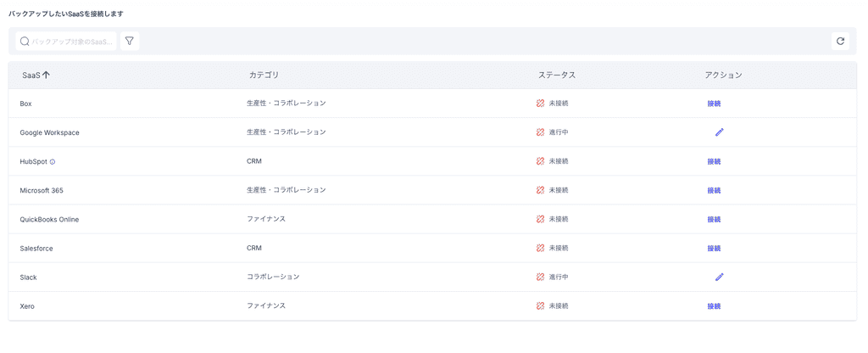This screenshot has height=353, width=868.
Task: Sort by the SaaS column arrow
Action: point(46,76)
